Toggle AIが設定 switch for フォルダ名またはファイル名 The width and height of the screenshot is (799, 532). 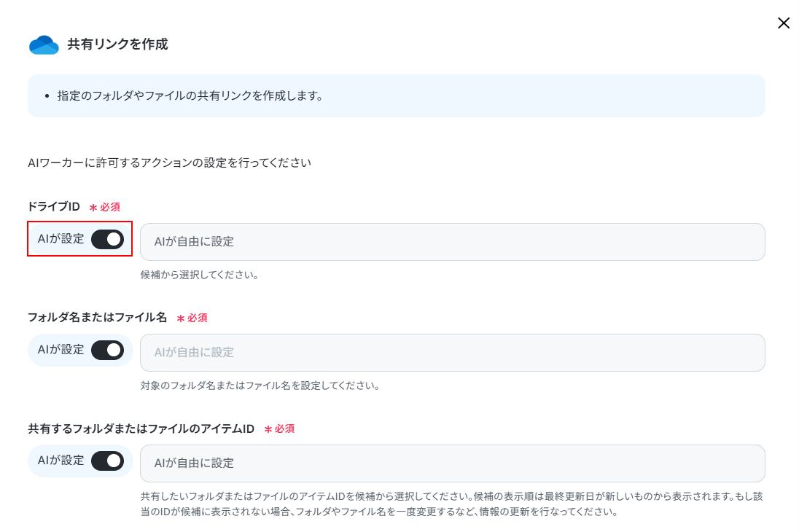(107, 350)
